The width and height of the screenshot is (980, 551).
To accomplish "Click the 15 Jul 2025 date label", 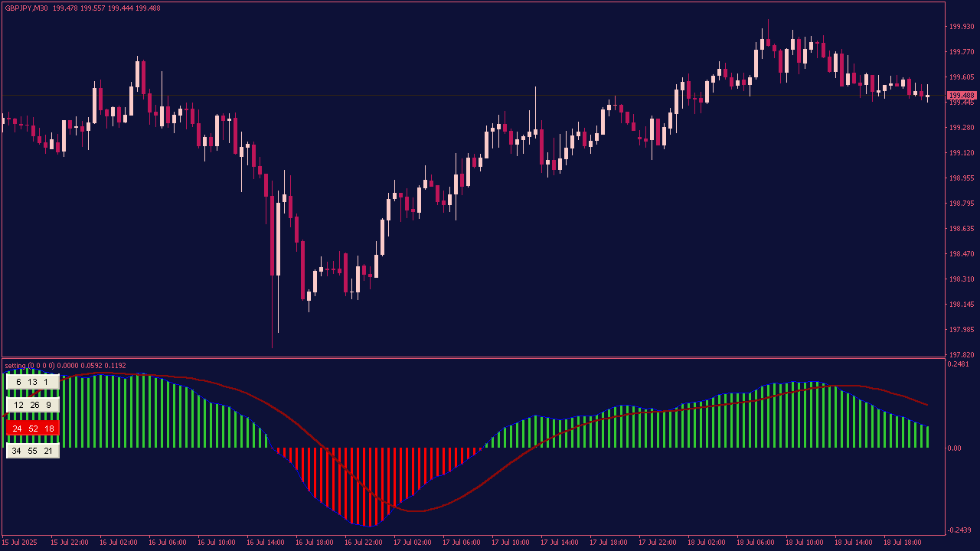I will (x=21, y=543).
